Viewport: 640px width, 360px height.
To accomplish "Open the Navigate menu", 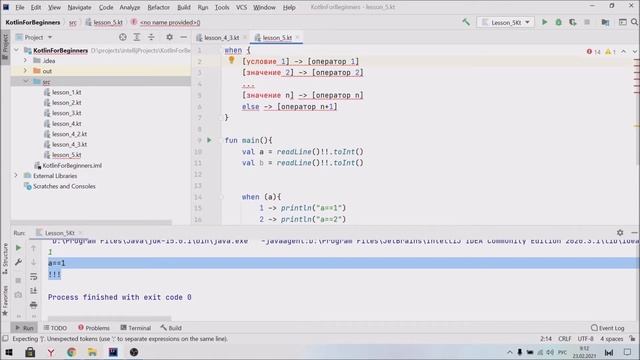I will click(79, 7).
